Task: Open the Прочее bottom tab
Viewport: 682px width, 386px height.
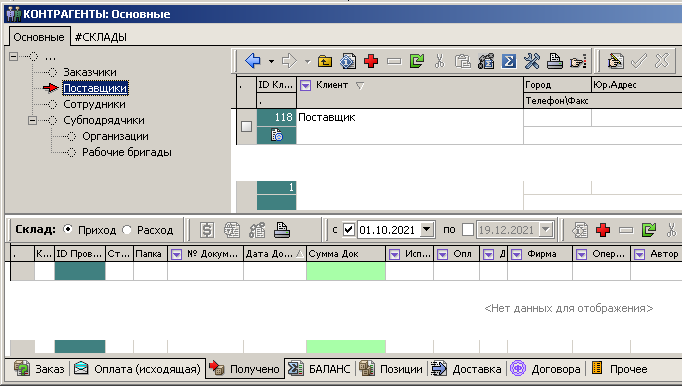Action: click(x=620, y=369)
